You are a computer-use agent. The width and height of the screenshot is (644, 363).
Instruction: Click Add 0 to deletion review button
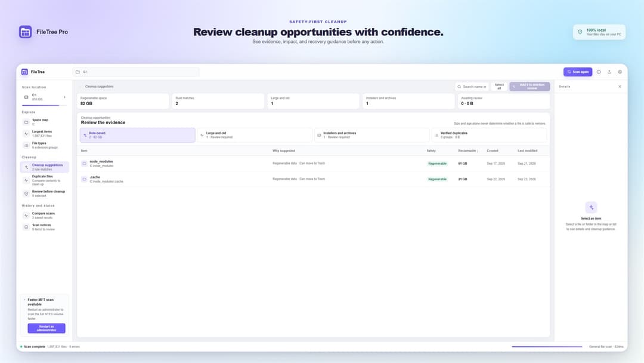(530, 87)
